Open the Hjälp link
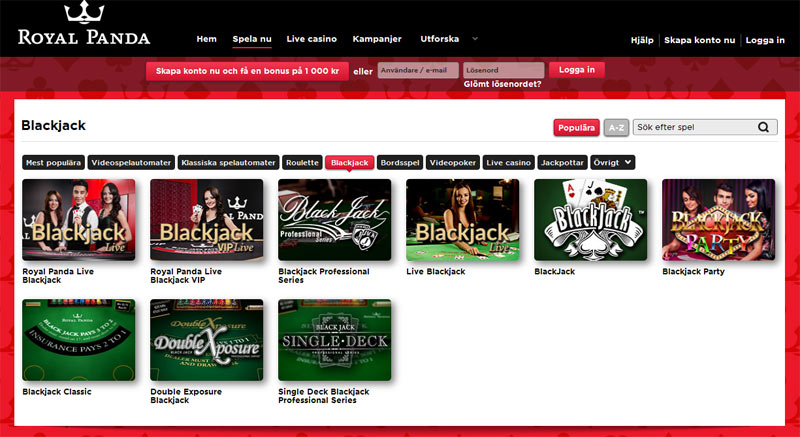Image resolution: width=800 pixels, height=437 pixels. pos(642,40)
